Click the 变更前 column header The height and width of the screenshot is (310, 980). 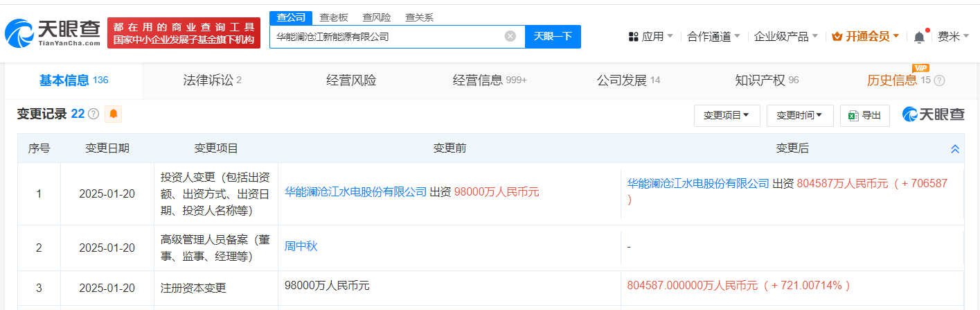tap(449, 148)
